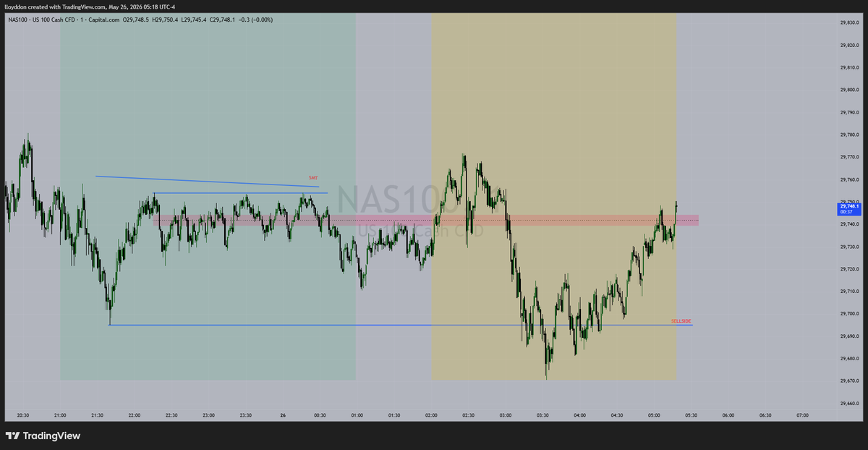Image resolution: width=868 pixels, height=450 pixels.
Task: Click the 29,790.0 price axis label
Action: tap(848, 113)
